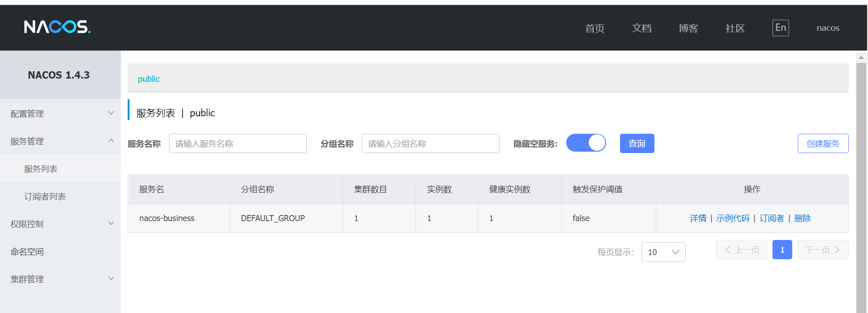Click the 创建服务 button
This screenshot has width=868, height=313.
tap(823, 143)
